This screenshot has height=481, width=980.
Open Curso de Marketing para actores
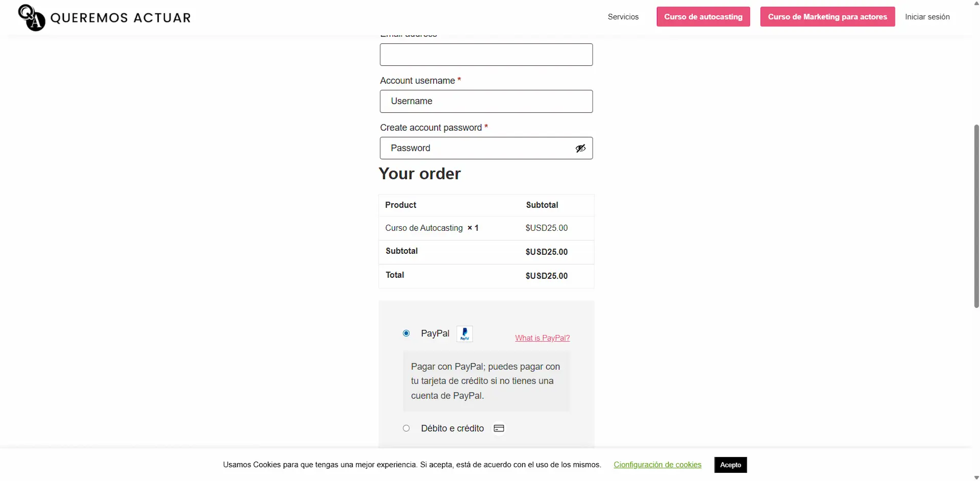pos(827,17)
